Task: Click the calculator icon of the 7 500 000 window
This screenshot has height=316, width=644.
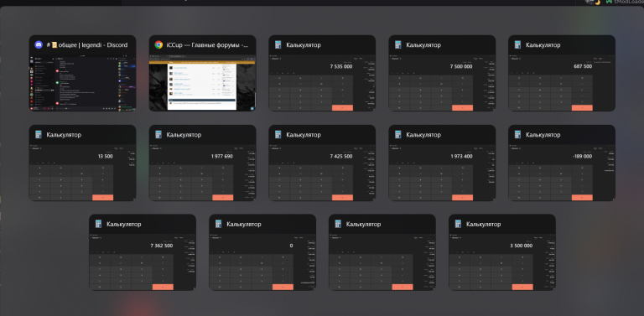Action: click(x=398, y=44)
